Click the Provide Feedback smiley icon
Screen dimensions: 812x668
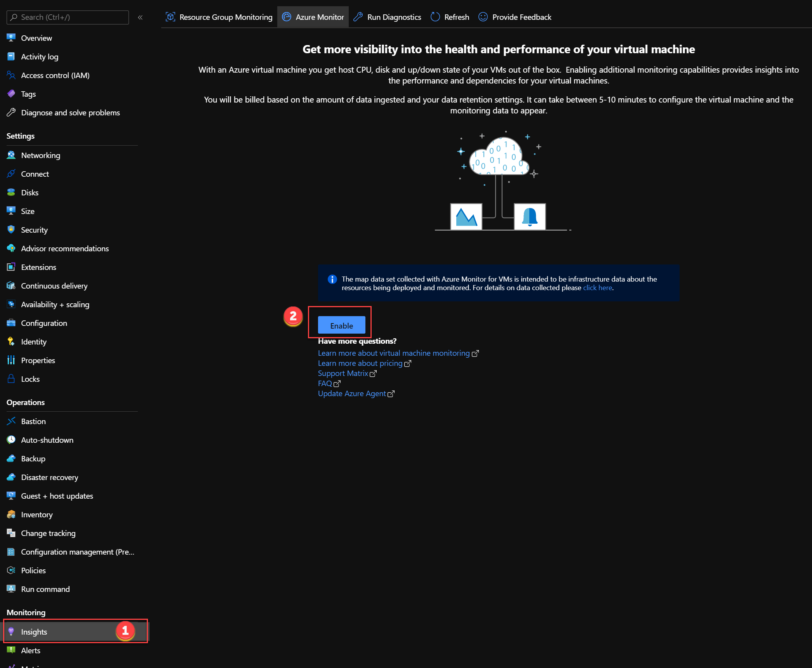483,17
